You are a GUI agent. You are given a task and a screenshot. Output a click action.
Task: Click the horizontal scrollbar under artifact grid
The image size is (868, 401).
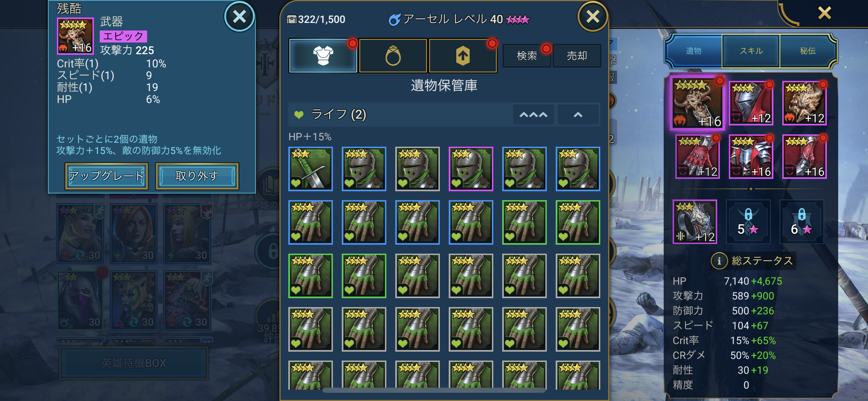tap(434, 390)
